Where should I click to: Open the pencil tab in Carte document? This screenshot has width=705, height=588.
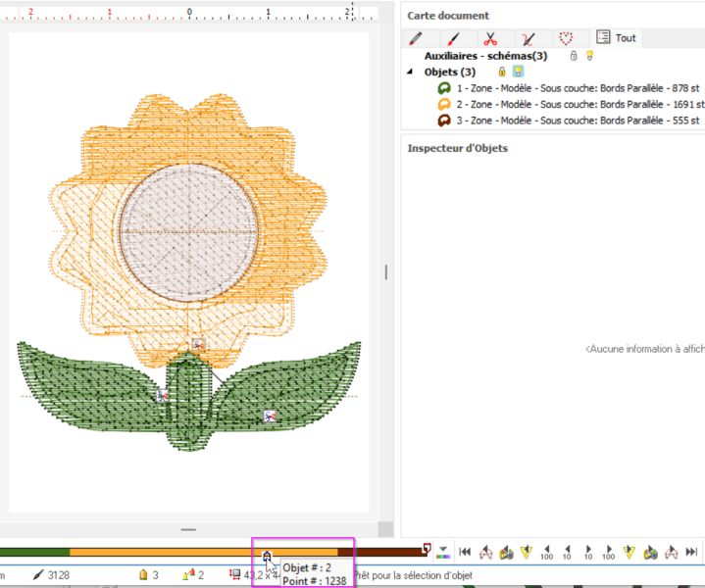417,38
